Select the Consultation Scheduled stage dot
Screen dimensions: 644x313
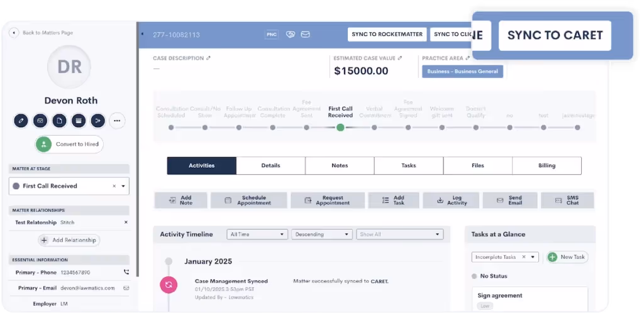pyautogui.click(x=171, y=128)
